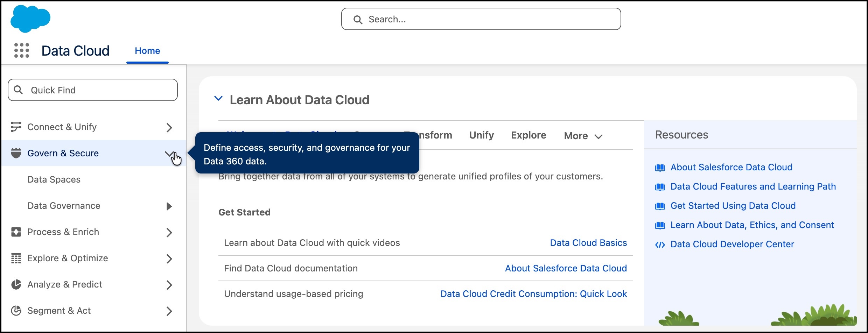Select Process & Enrich menu item
The width and height of the screenshot is (868, 333).
click(63, 232)
